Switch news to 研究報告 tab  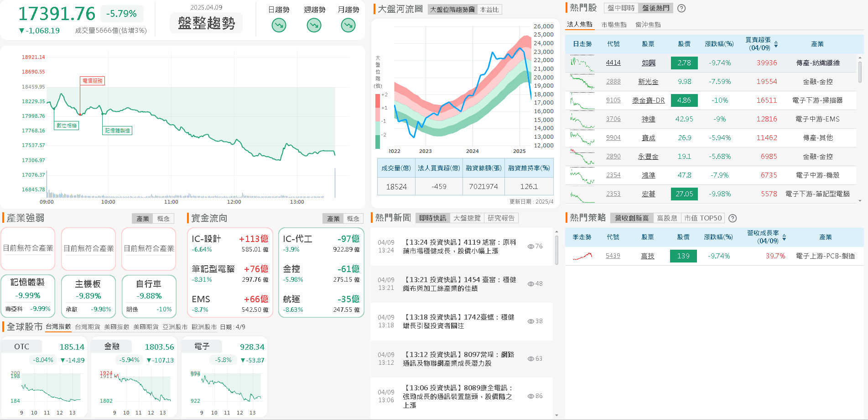coord(501,218)
